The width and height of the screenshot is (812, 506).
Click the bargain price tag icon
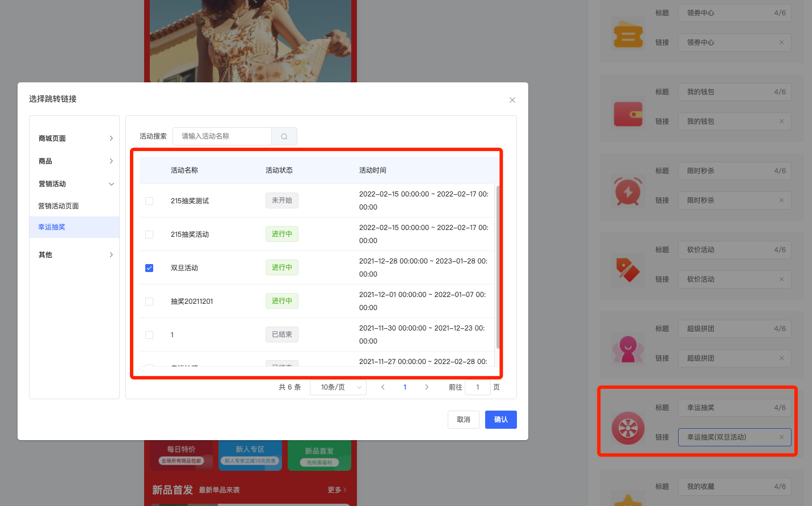(628, 270)
